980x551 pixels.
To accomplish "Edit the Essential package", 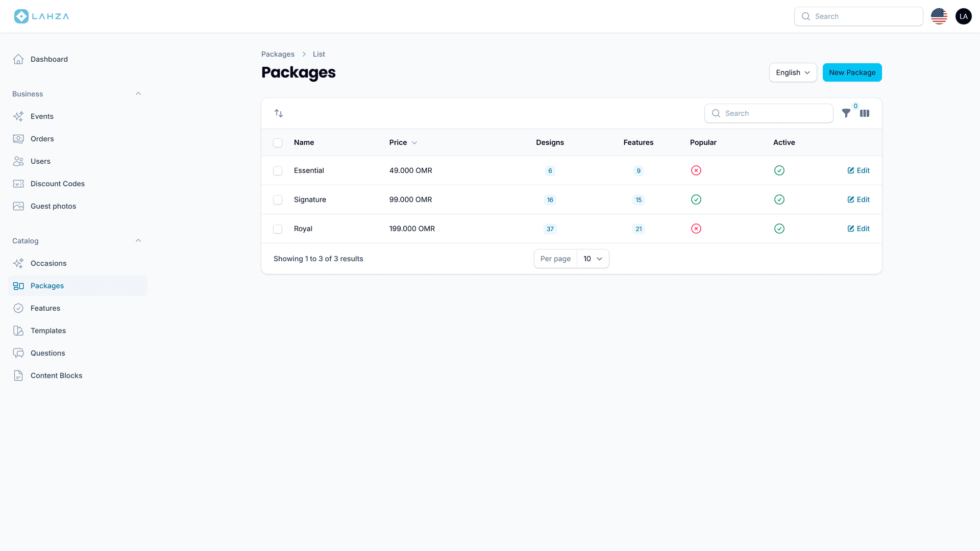I will [x=859, y=170].
